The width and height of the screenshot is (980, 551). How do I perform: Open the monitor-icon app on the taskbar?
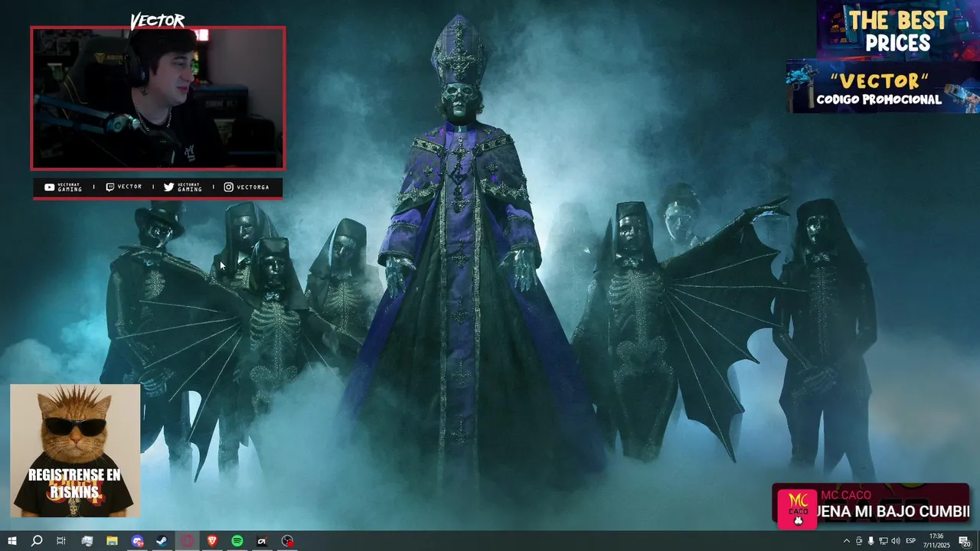[x=87, y=541]
